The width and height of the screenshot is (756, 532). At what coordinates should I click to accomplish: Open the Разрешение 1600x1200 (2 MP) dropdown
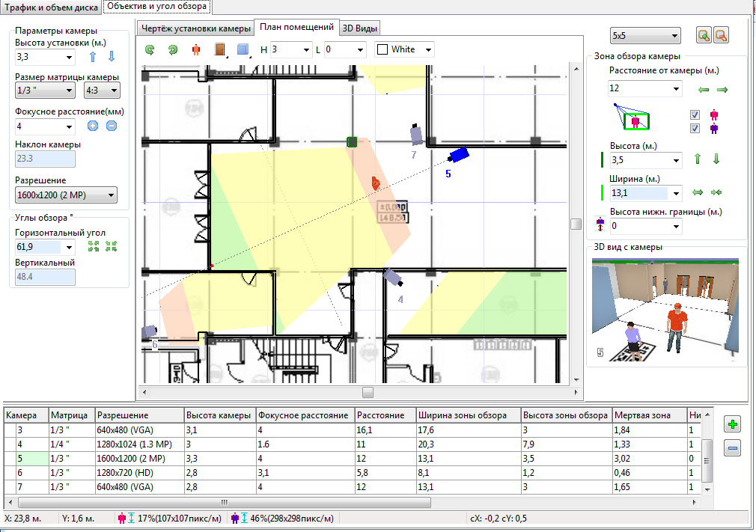click(66, 195)
